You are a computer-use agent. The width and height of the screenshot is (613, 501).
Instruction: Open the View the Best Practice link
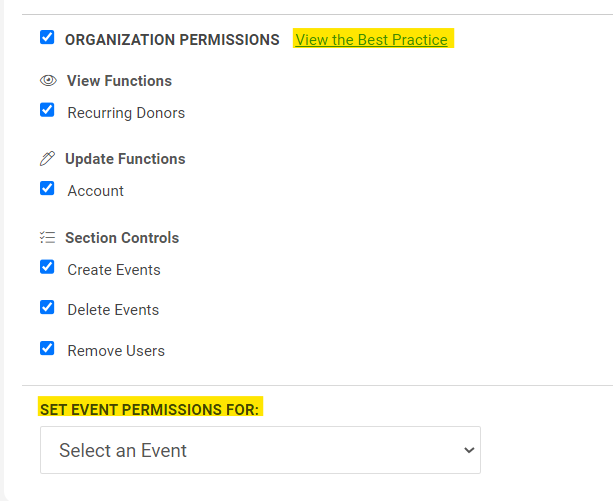tap(371, 40)
